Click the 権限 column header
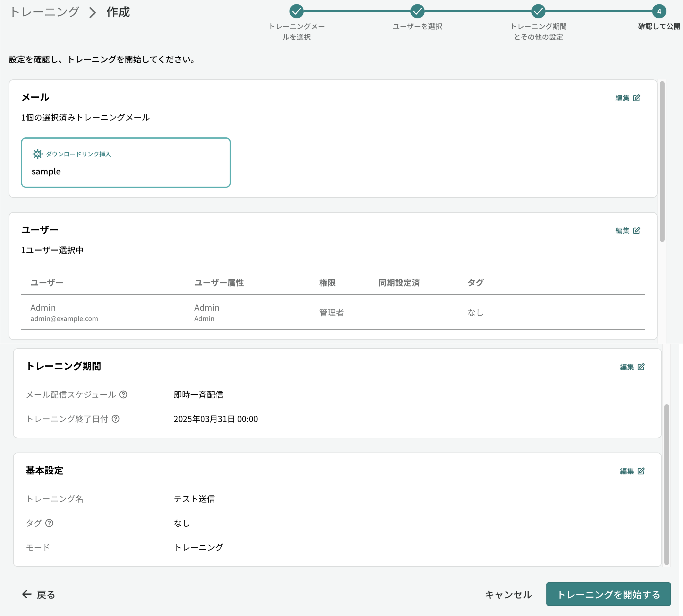Viewport: 683px width, 616px height. (327, 283)
